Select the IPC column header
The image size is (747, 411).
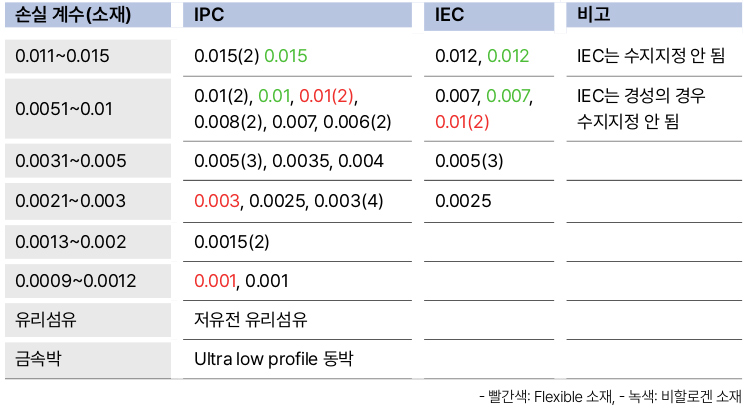point(297,15)
